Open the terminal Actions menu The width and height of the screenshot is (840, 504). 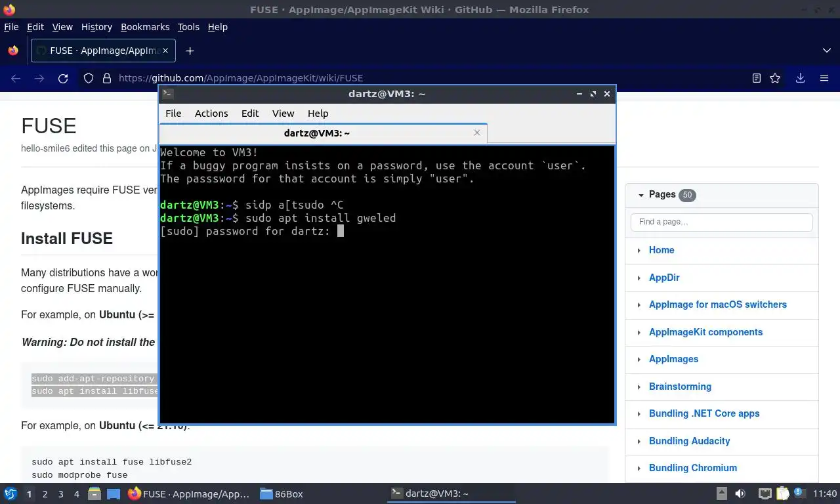211,114
